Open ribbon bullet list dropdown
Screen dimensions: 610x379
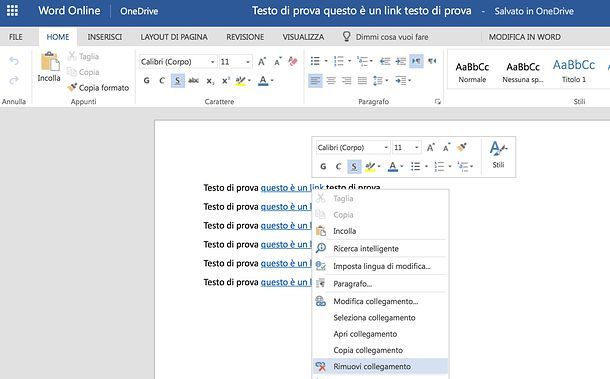pyautogui.click(x=326, y=61)
